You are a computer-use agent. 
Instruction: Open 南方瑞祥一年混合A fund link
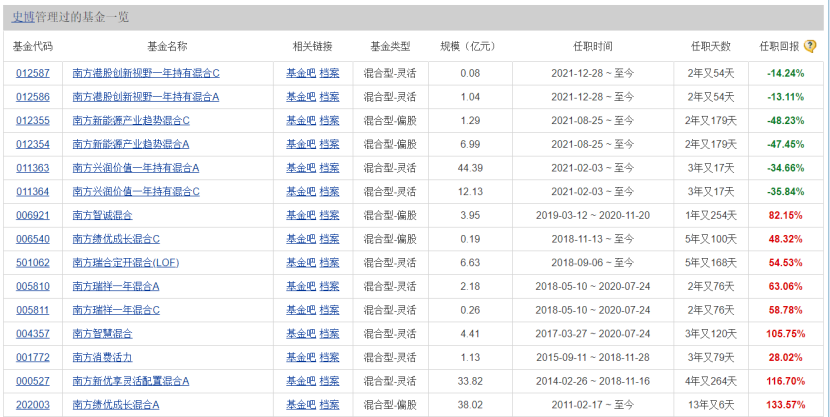pyautogui.click(x=116, y=286)
